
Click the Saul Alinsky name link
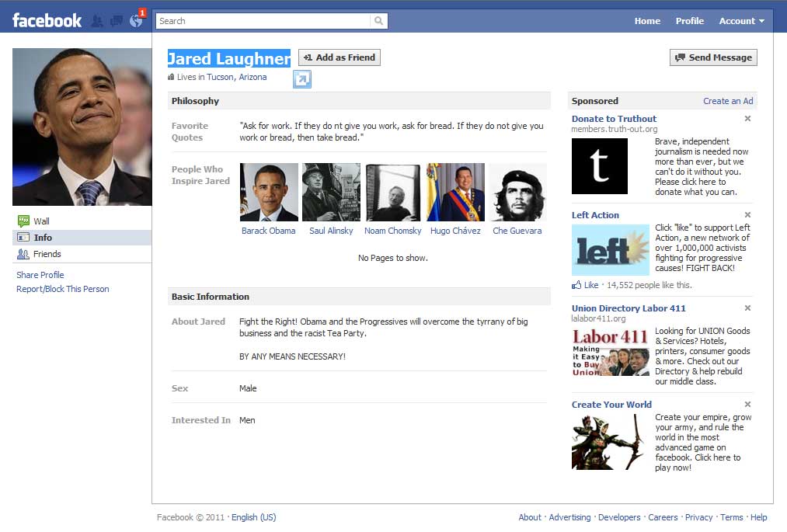(331, 231)
